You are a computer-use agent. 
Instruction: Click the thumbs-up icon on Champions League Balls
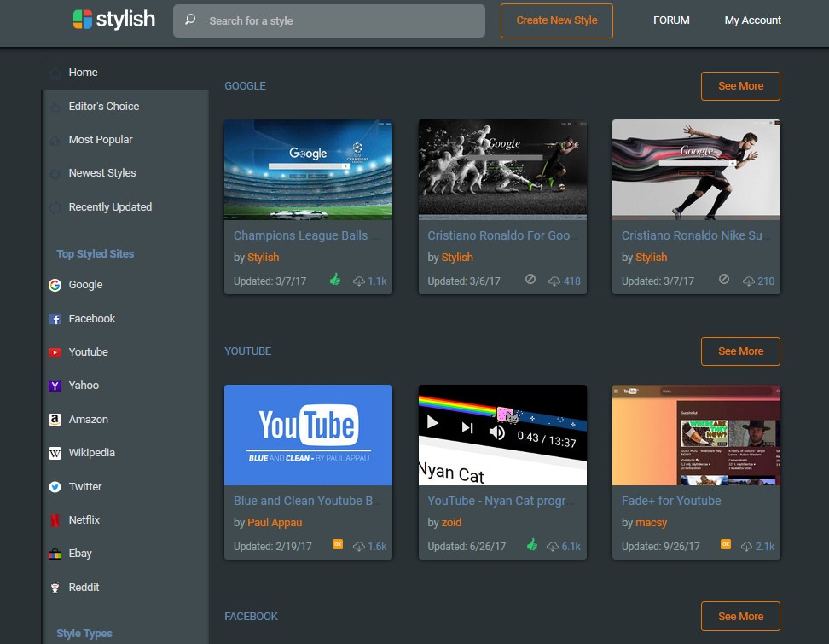coord(334,279)
